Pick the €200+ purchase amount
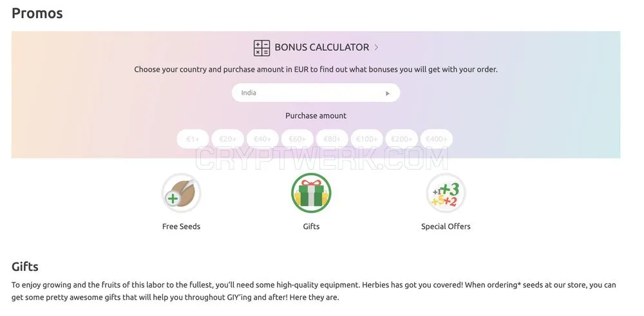This screenshot has width=644, height=316. 402,139
